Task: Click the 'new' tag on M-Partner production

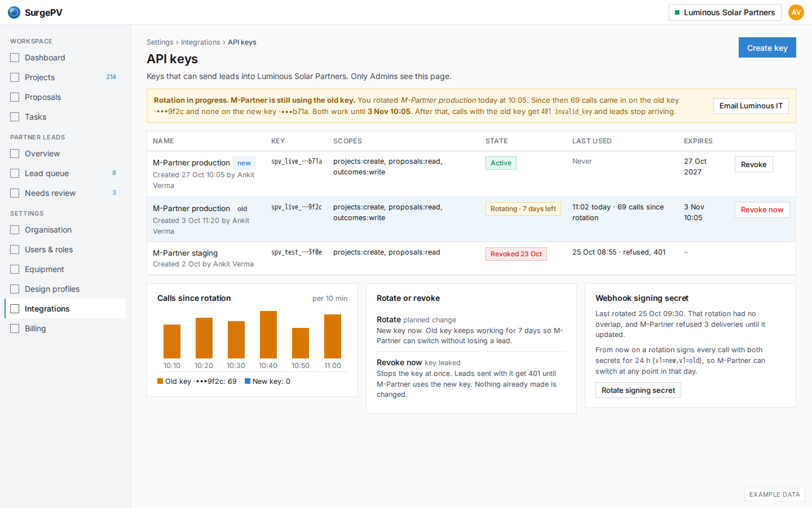Action: point(244,163)
